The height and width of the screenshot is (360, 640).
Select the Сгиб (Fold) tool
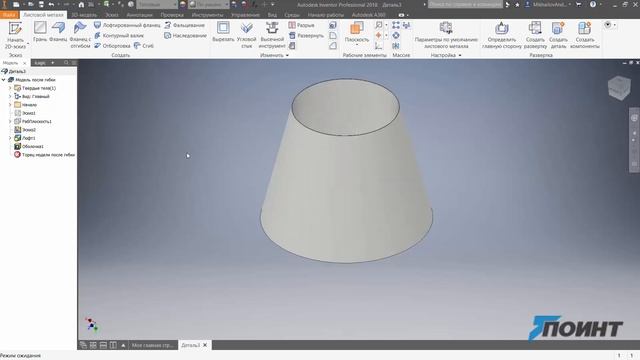click(x=144, y=46)
